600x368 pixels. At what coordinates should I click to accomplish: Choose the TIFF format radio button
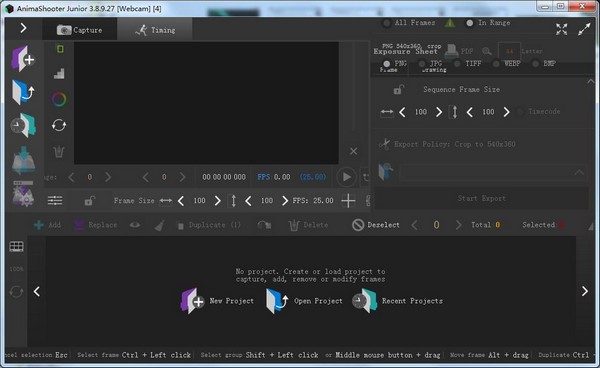(457, 64)
